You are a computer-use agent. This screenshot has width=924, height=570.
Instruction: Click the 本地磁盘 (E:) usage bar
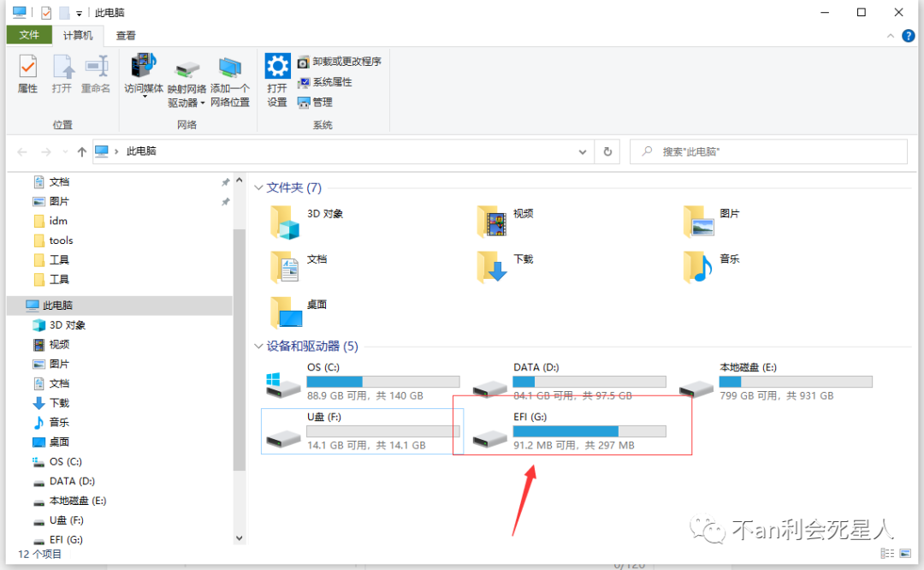pyautogui.click(x=796, y=382)
